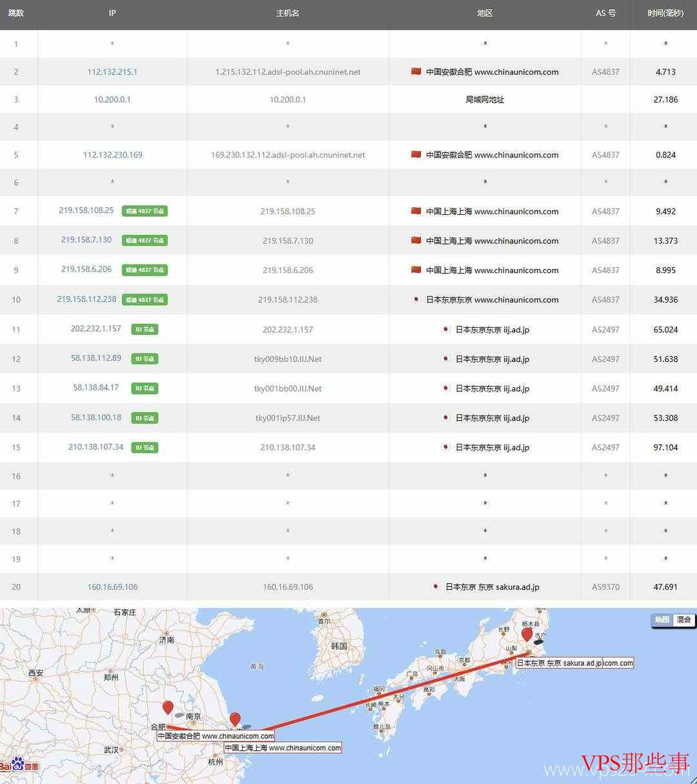Click the AS9370 cell
Image resolution: width=697 pixels, height=784 pixels.
point(605,587)
